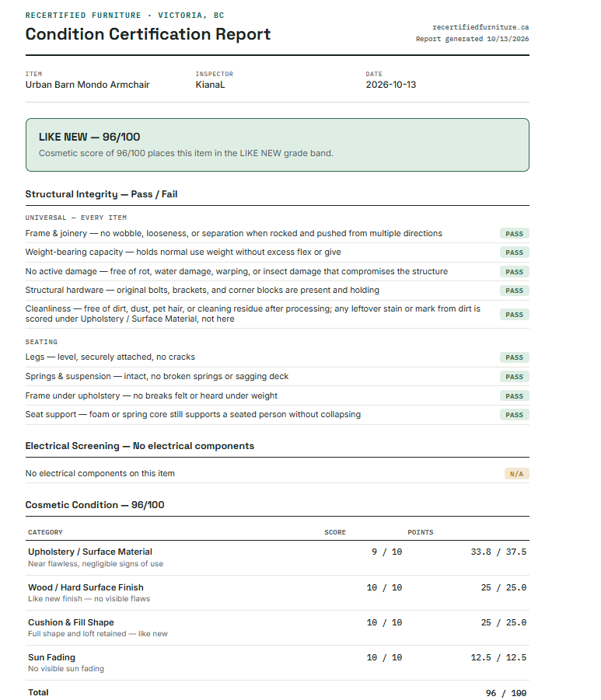Image resolution: width=601 pixels, height=700 pixels.
Task: Click the Upholstery / Surface Material category
Action: (x=90, y=552)
